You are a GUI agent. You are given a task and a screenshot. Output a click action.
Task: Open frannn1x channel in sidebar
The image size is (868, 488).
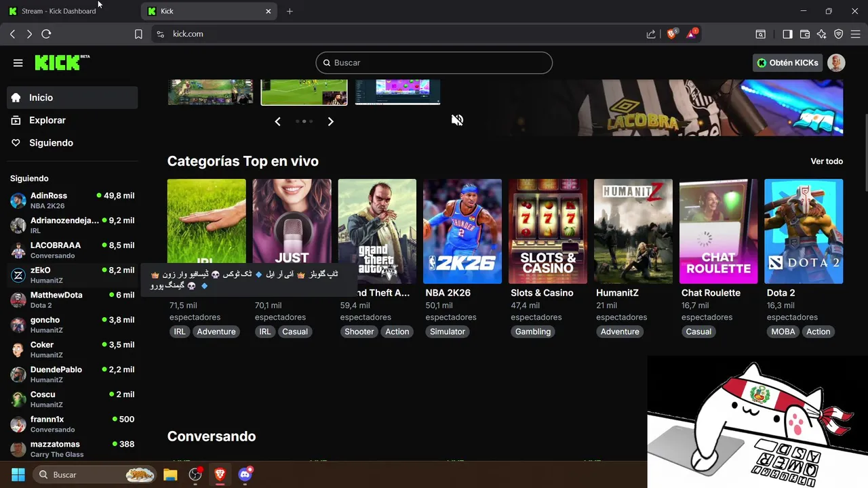tap(73, 424)
